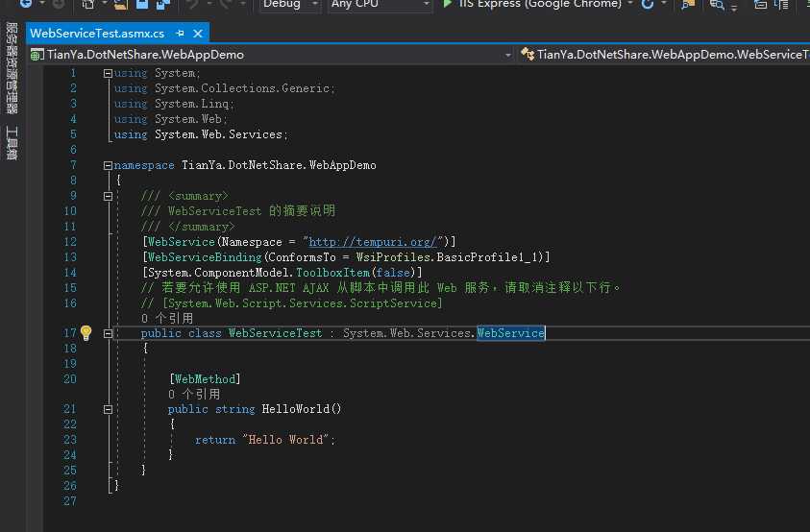Click System.Linq on line 3

pyautogui.click(x=191, y=104)
